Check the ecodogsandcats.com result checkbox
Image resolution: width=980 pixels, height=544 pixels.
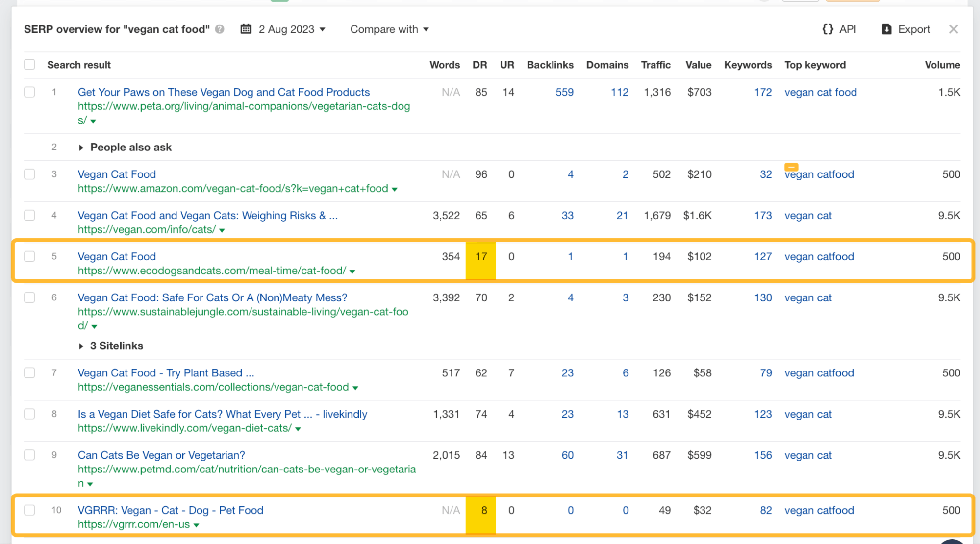click(29, 256)
